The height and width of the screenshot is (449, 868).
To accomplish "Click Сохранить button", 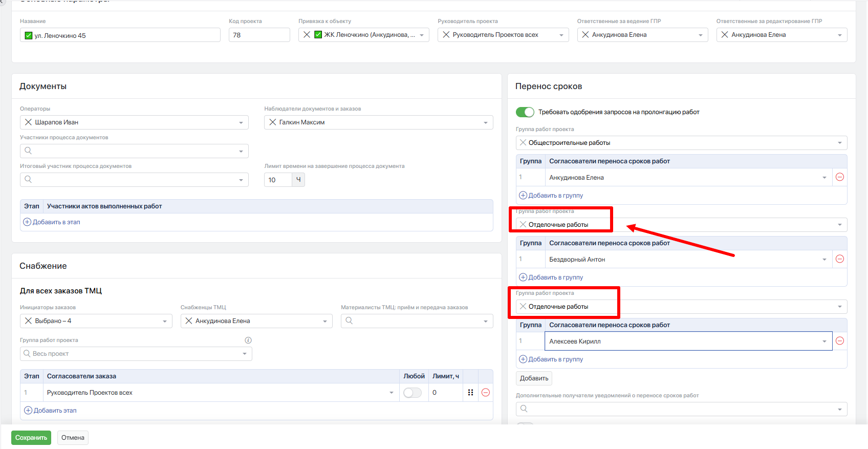I will [x=31, y=438].
